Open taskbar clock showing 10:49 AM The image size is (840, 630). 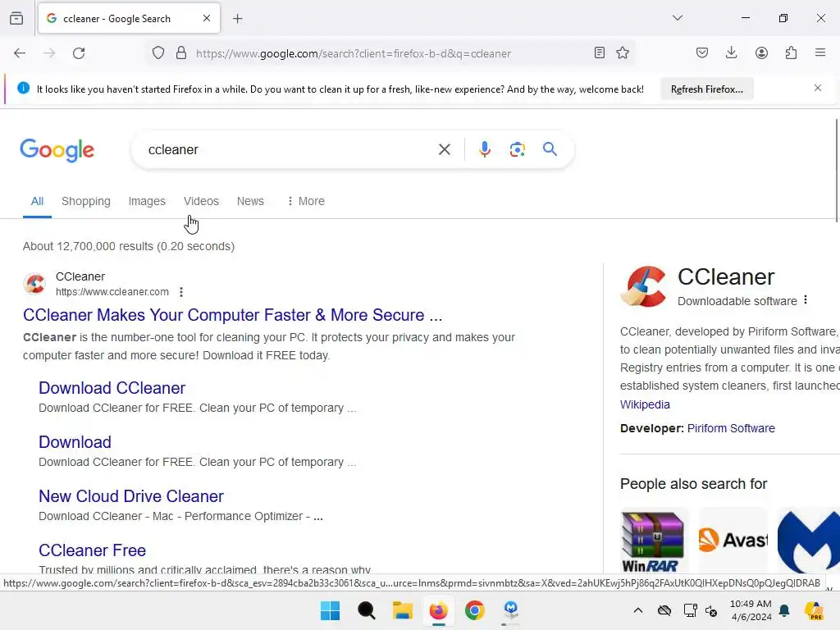point(751,610)
